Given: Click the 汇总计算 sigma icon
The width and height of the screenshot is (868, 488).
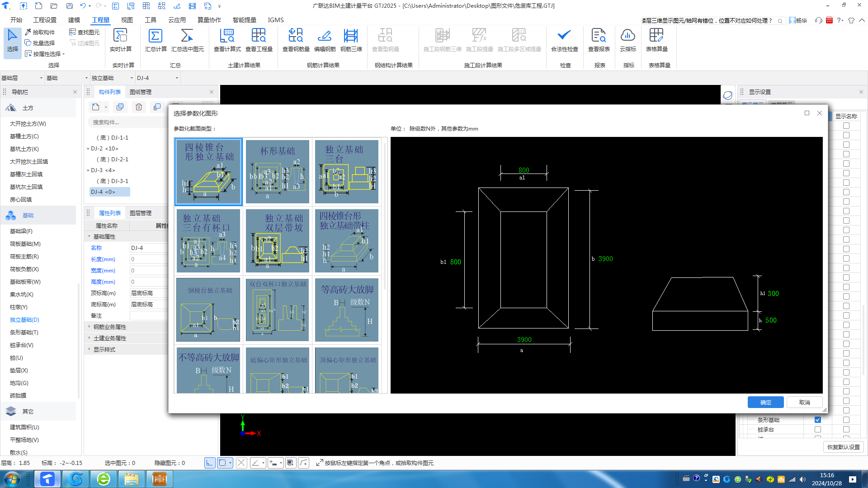Looking at the screenshot, I should pyautogui.click(x=156, y=36).
